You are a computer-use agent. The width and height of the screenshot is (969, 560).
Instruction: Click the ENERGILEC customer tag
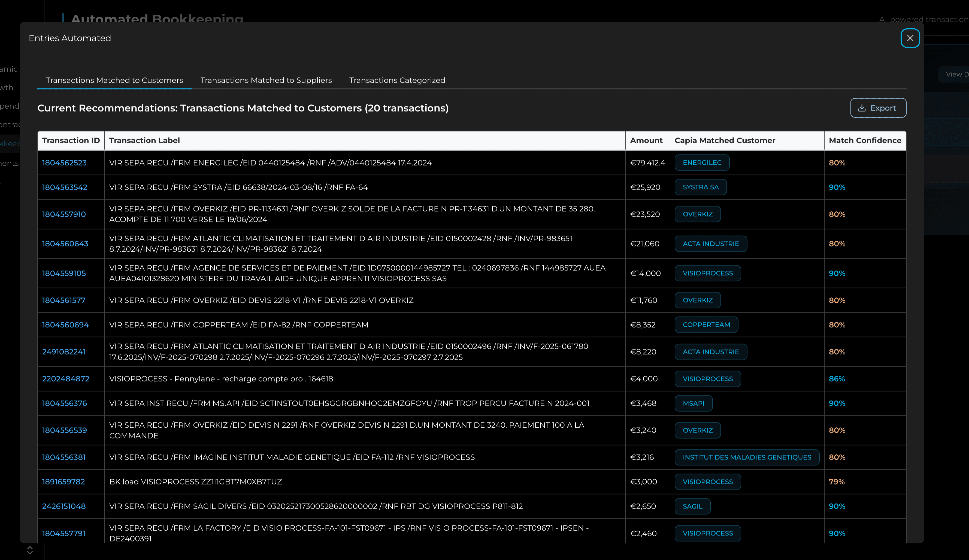[x=702, y=163]
